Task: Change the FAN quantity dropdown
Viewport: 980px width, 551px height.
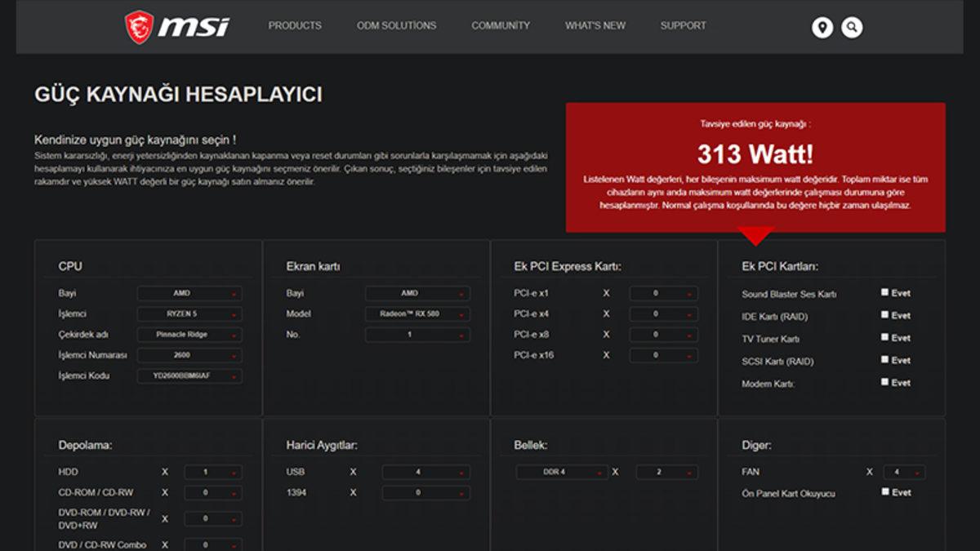Action: (x=903, y=472)
